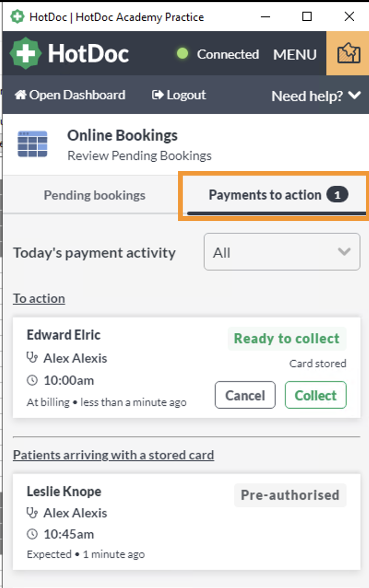Click the logout arrow icon
The width and height of the screenshot is (369, 588).
pos(158,95)
